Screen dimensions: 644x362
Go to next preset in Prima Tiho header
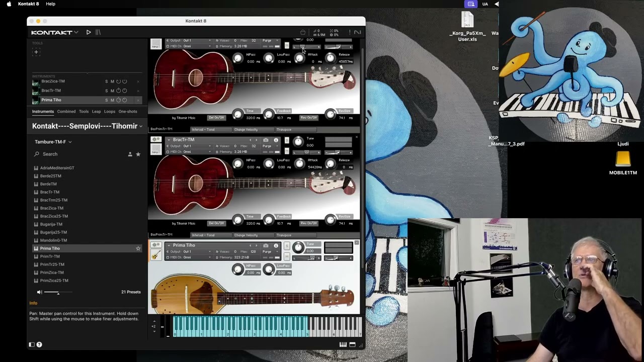(256, 245)
